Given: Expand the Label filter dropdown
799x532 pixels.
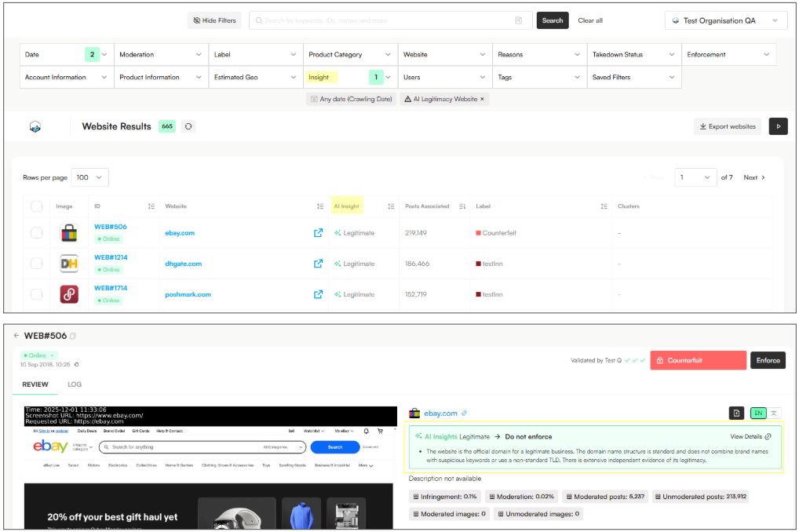Looking at the screenshot, I should pos(256,54).
